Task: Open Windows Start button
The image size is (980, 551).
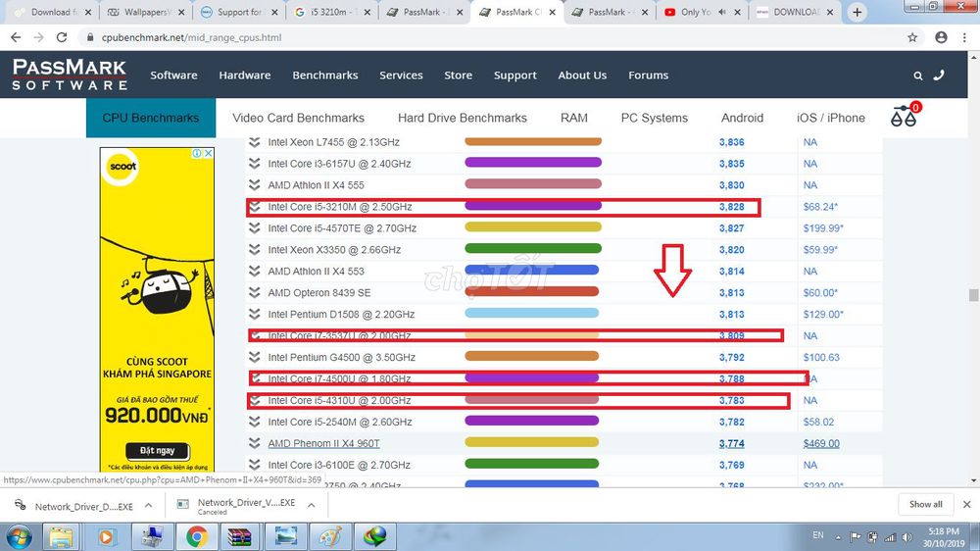Action: (19, 537)
